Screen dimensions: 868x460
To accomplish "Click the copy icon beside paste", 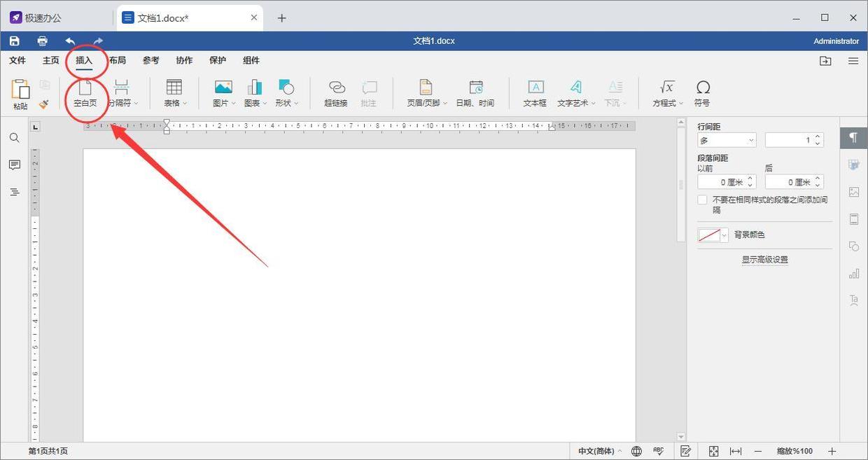I will 45,85.
